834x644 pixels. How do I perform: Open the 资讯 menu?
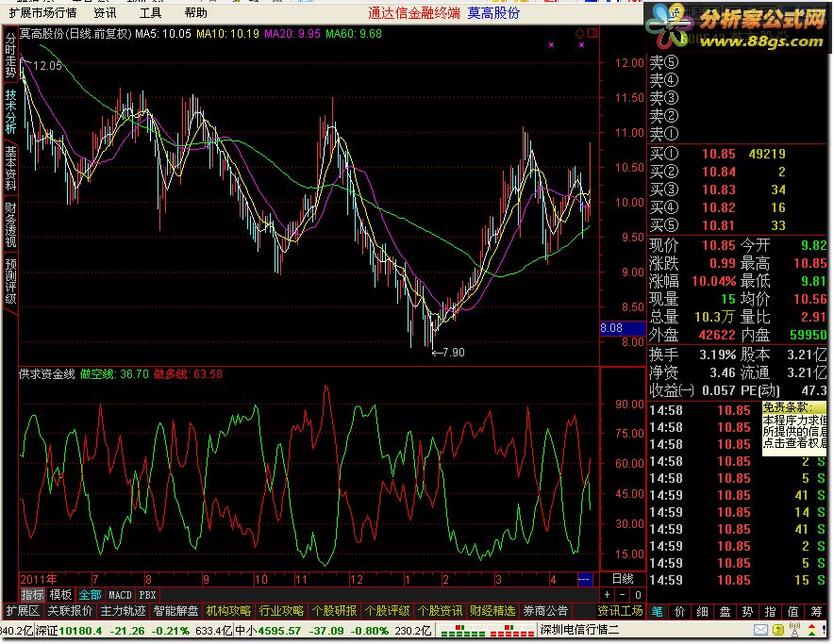105,13
